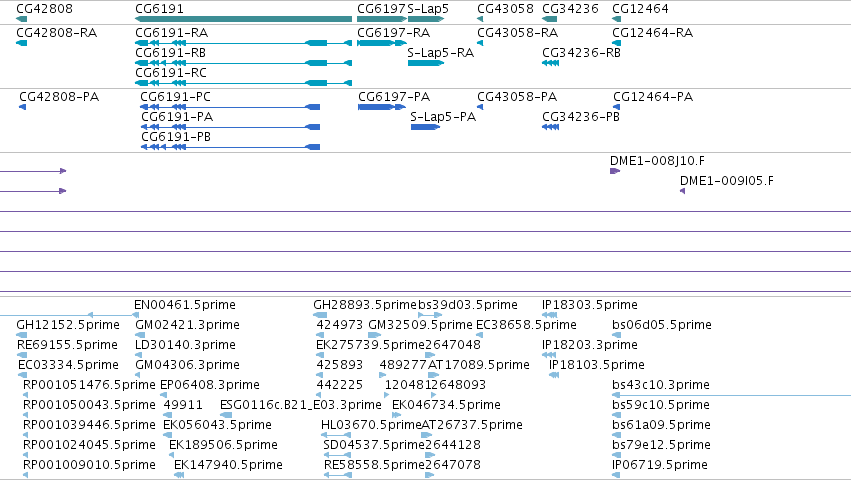Select the IP18303.5prime EST label
This screenshot has height=480, width=851.
pos(590,305)
